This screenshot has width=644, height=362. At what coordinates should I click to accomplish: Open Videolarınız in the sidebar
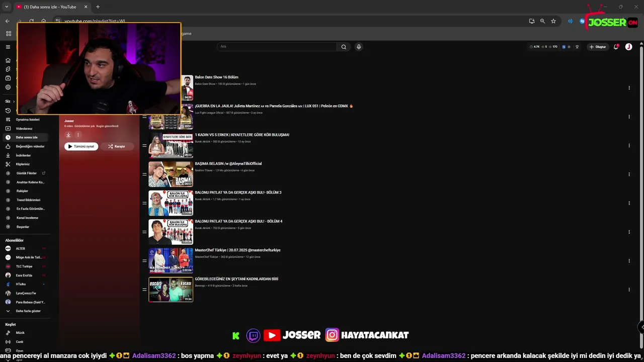(x=24, y=129)
